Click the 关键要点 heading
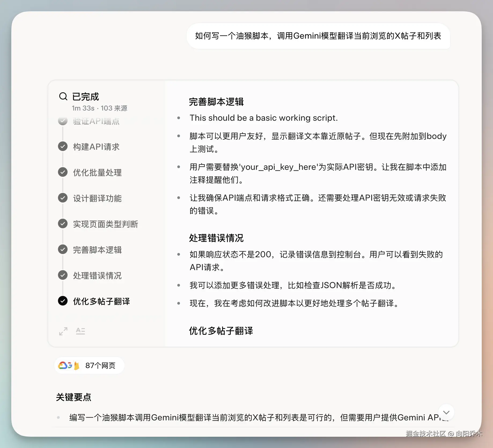493x448 pixels. pos(73,397)
